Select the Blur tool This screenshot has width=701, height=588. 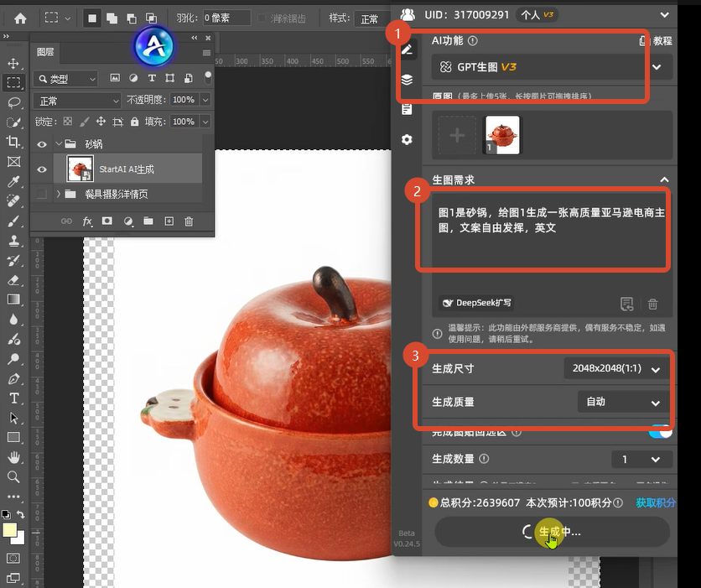tap(13, 319)
